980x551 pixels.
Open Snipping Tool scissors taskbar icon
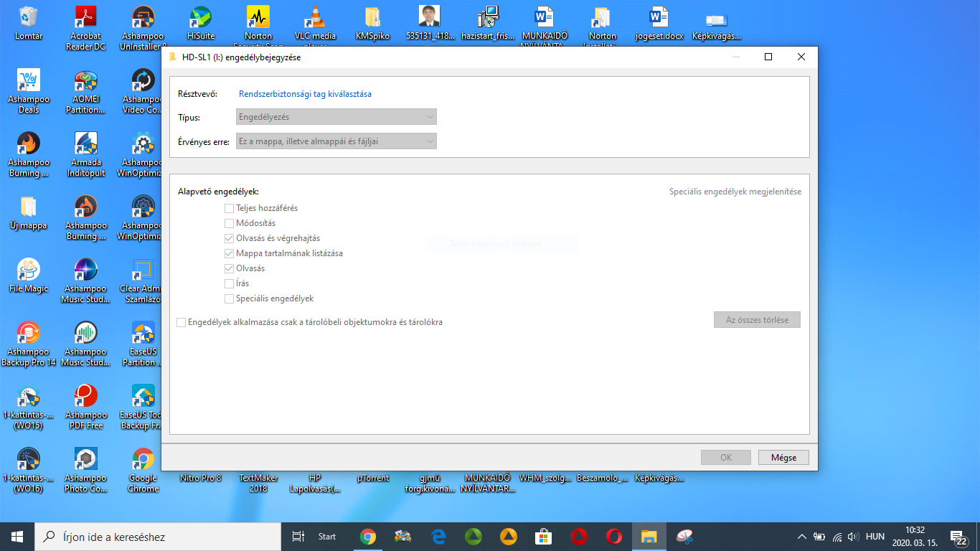click(684, 536)
